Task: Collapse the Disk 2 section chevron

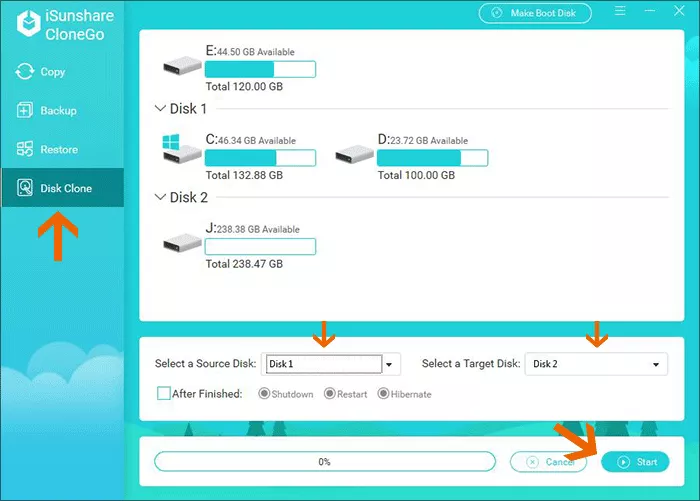Action: coord(160,197)
